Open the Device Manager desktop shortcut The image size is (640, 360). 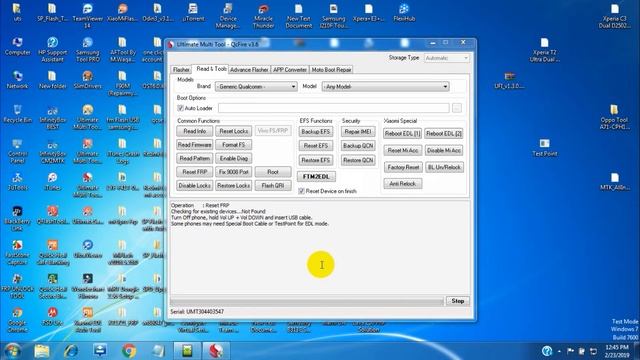[228, 15]
